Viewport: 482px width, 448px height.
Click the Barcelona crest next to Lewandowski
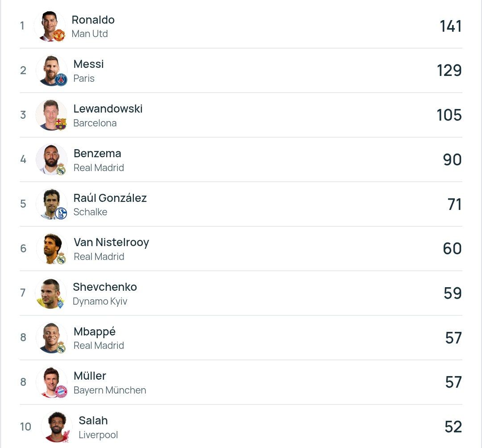click(61, 124)
